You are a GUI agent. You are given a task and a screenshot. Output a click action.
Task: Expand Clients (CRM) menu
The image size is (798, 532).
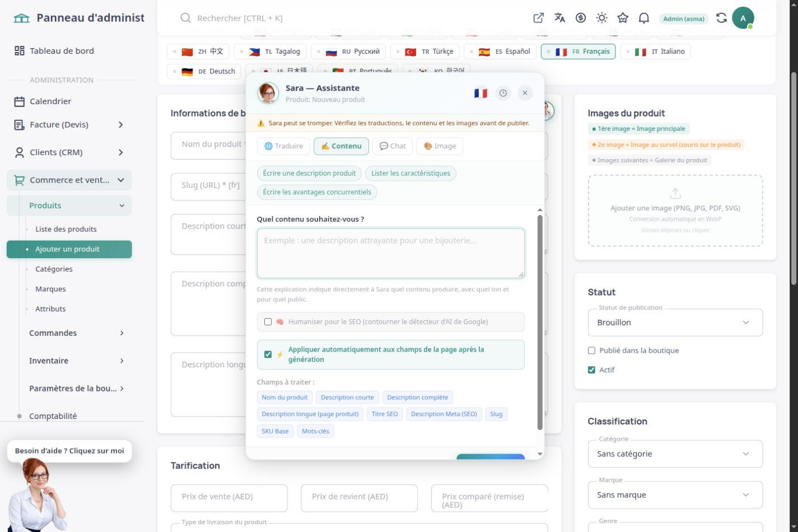(x=69, y=152)
